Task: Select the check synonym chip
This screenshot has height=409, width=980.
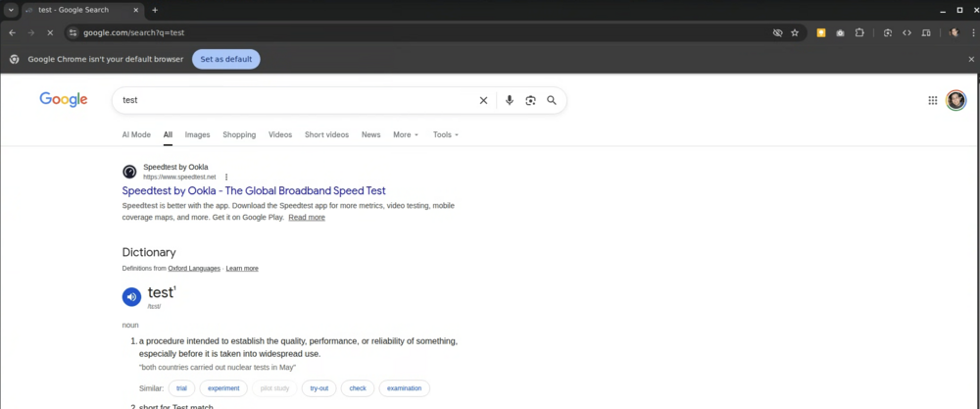Action: (x=358, y=388)
